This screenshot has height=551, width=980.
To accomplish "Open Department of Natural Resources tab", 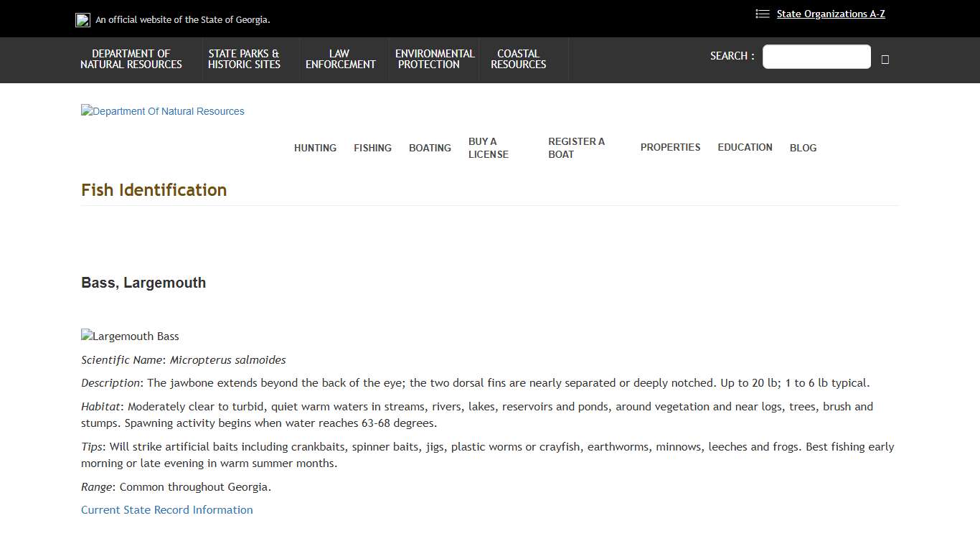I will [131, 60].
